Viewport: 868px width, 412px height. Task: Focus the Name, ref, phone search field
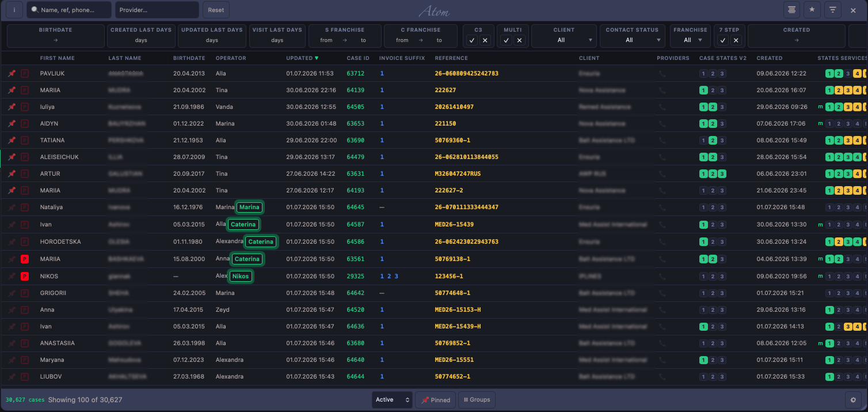point(70,10)
